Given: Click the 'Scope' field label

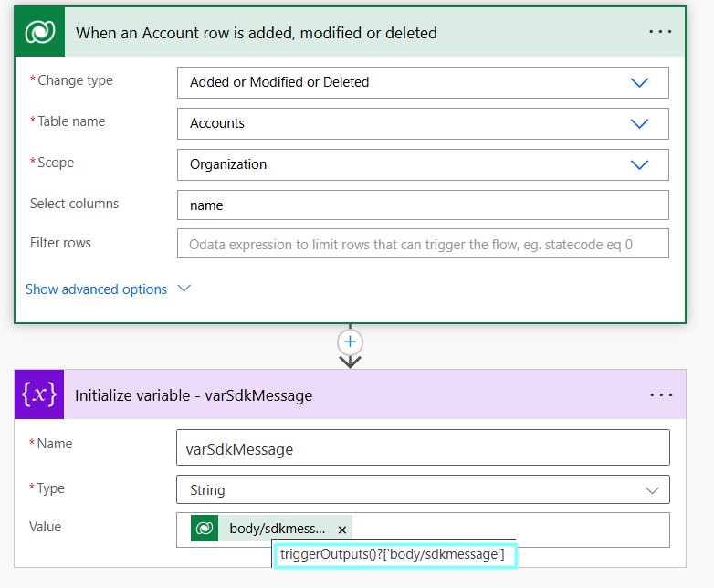Looking at the screenshot, I should point(56,163).
